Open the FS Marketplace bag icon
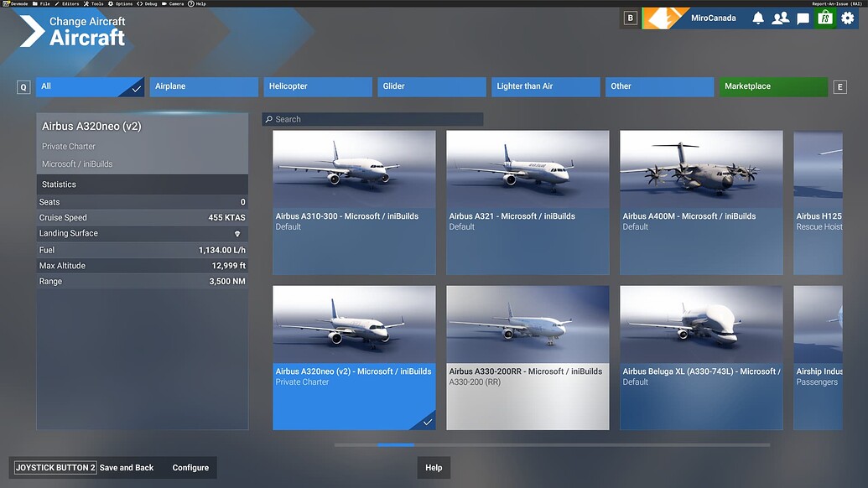868x488 pixels. 824,17
